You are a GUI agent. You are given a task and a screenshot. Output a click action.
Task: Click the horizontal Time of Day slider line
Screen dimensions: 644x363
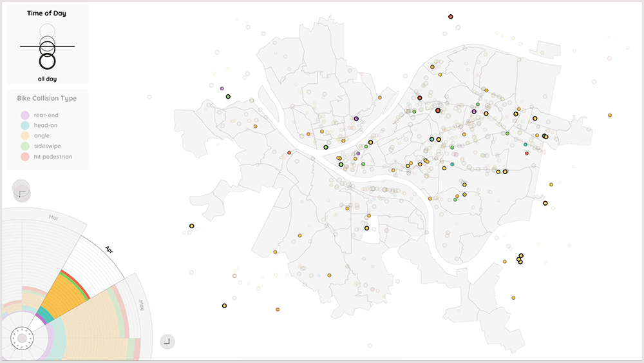point(47,46)
